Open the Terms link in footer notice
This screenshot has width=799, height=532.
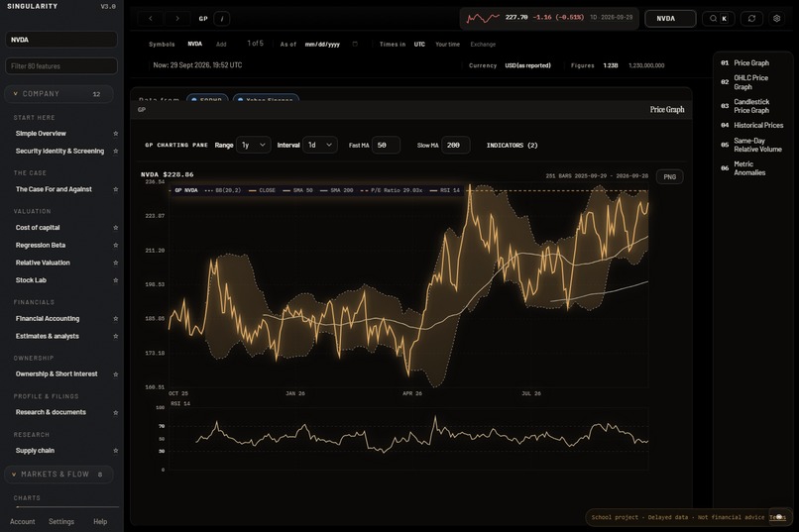(777, 517)
